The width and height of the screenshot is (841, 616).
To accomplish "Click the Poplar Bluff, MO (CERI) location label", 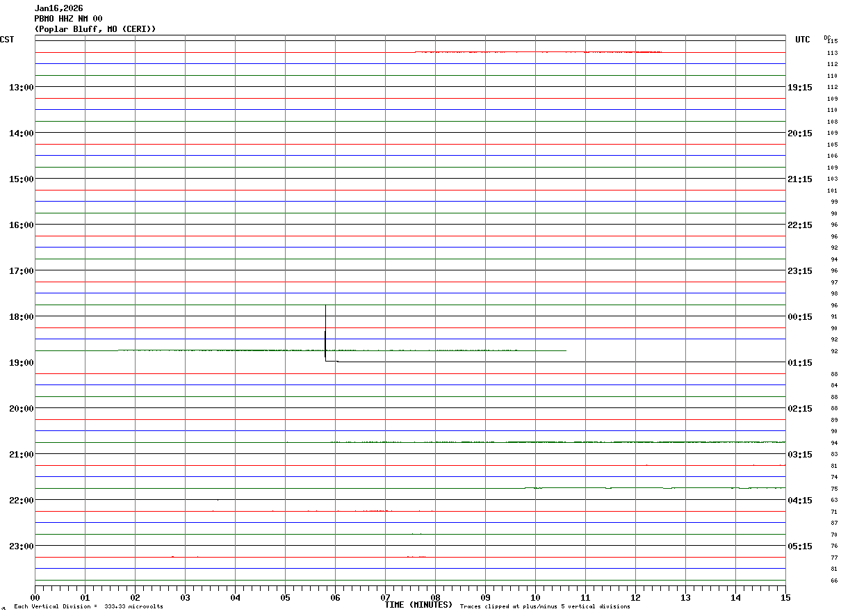I will (x=95, y=29).
